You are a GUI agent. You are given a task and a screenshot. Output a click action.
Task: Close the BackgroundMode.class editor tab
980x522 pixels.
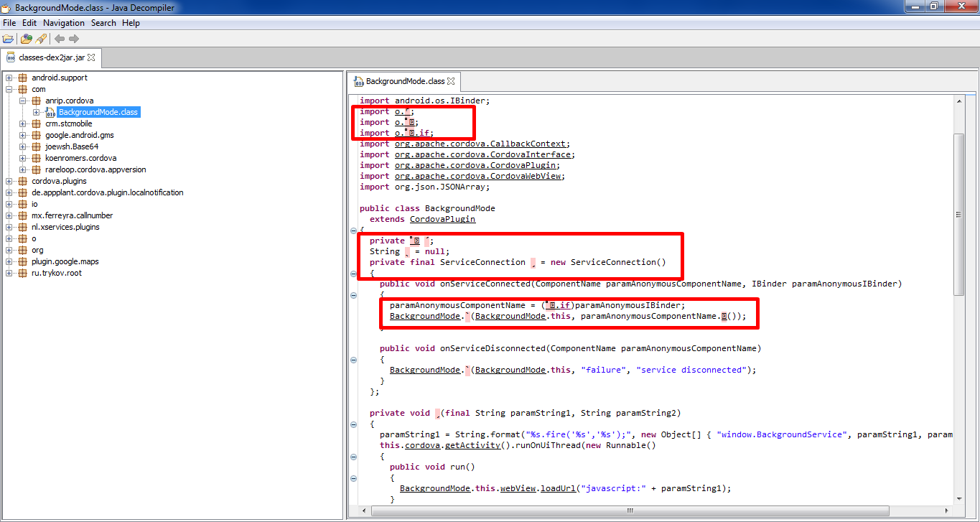[450, 81]
